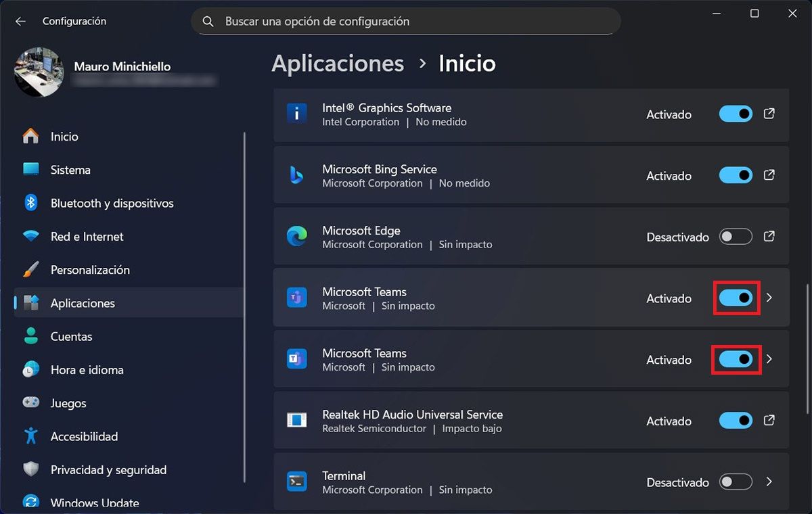Open external link icon for Intel Graphics Software

tap(769, 114)
